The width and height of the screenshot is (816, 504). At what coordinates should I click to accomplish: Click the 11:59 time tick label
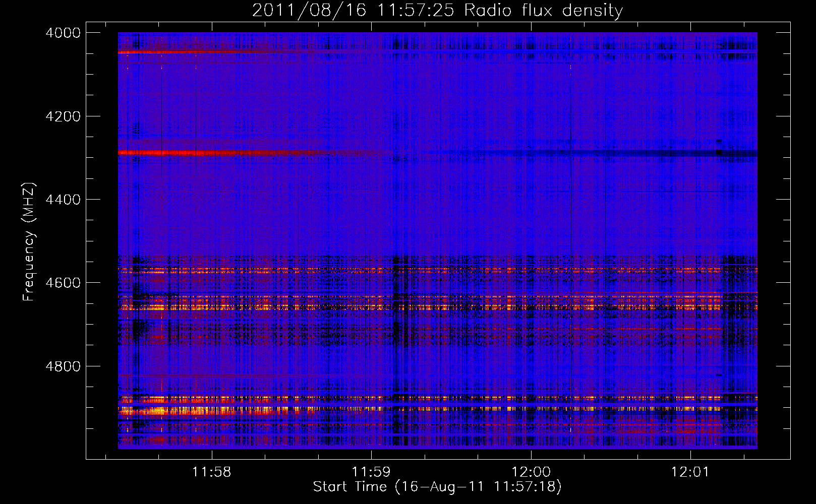pos(371,472)
